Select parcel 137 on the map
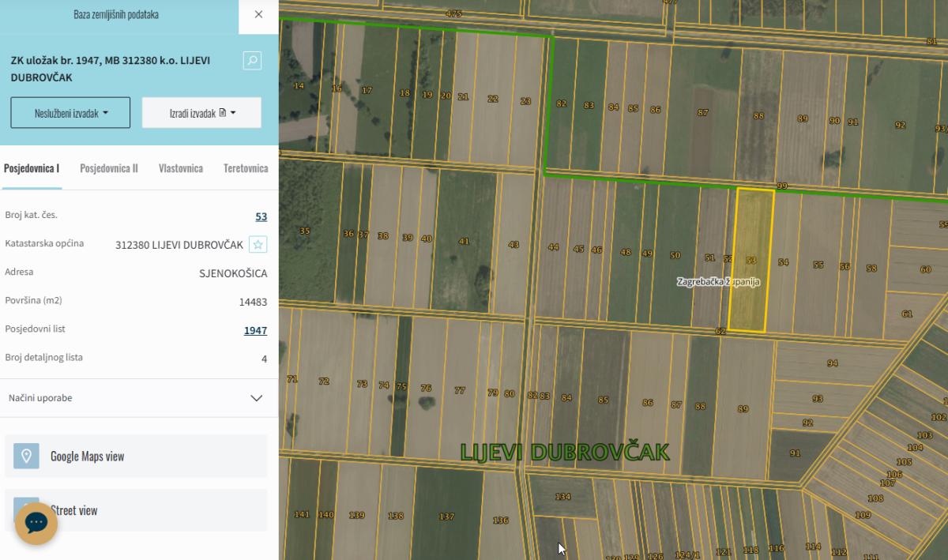Viewport: 948px width, 560px height. coord(446,517)
